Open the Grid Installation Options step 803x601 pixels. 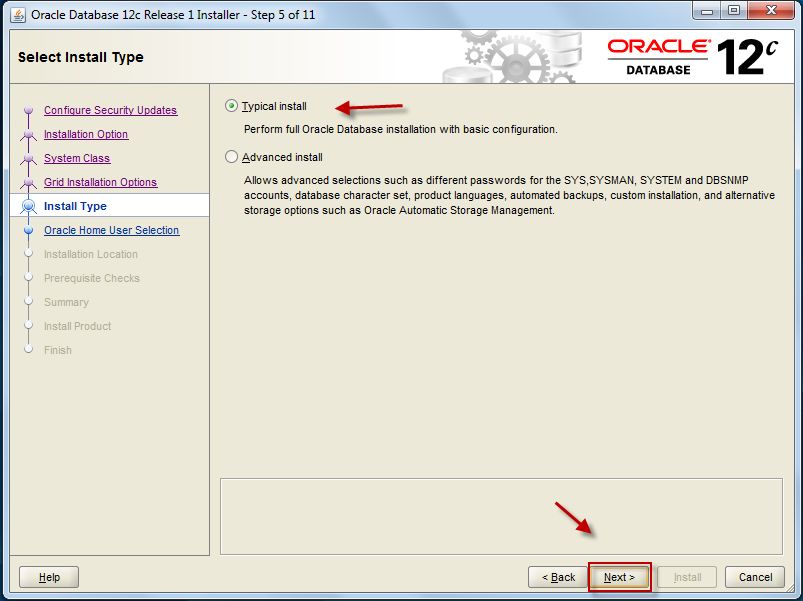click(x=101, y=182)
